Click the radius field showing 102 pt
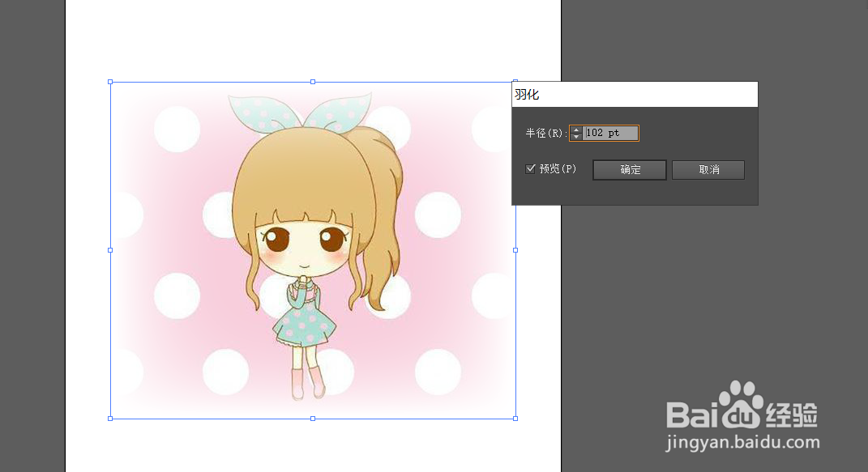This screenshot has height=472, width=868. (611, 133)
